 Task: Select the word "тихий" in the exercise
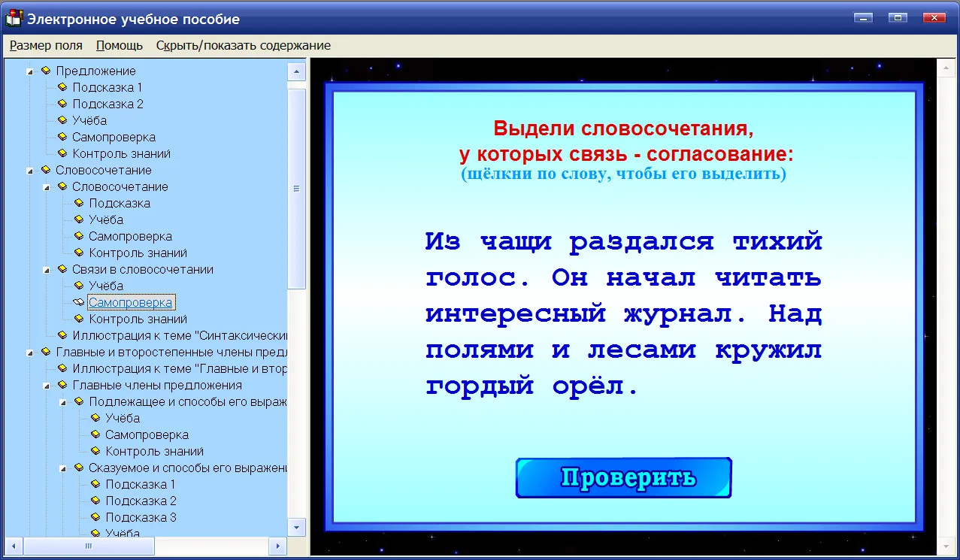click(x=777, y=241)
